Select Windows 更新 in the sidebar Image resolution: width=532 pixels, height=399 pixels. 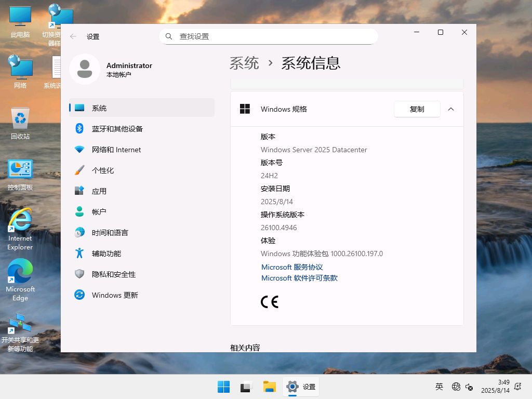(142, 295)
